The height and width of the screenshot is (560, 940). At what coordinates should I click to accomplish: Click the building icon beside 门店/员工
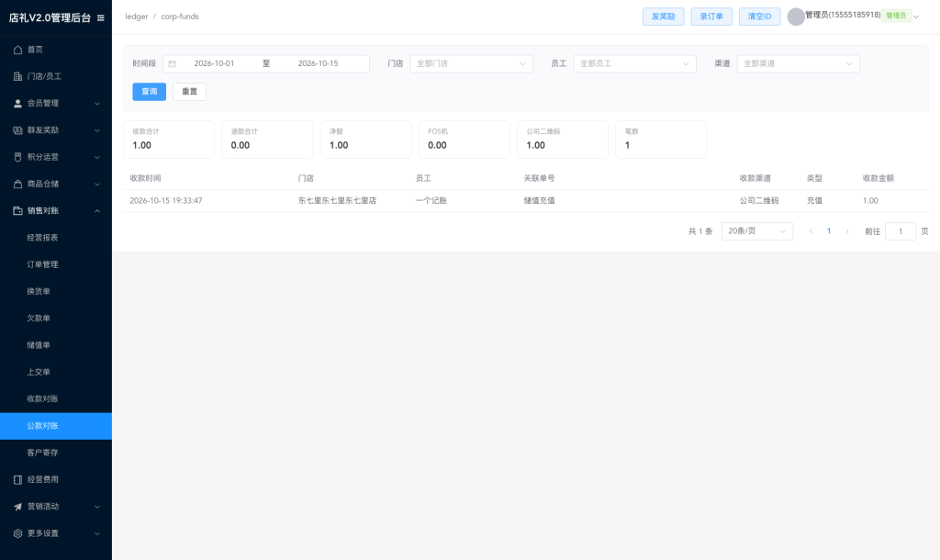(x=18, y=76)
